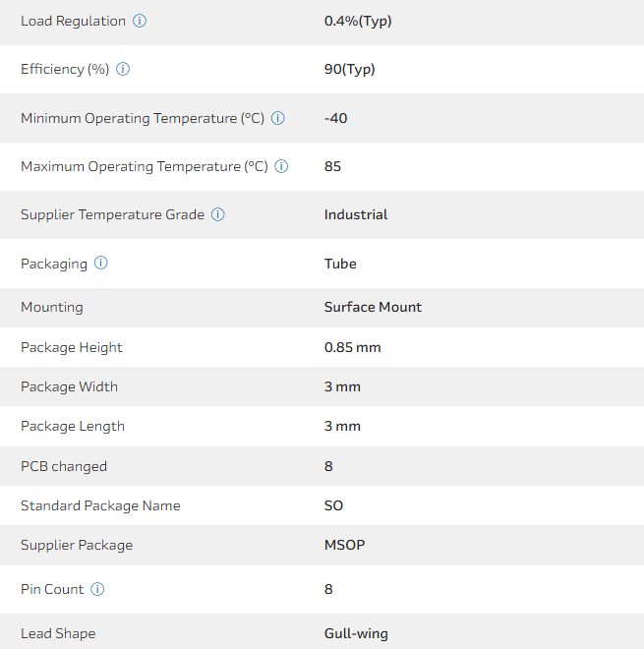Viewport: 644px width, 649px height.
Task: Click info icon beside Minimum Operating Temperature
Action: (277, 118)
